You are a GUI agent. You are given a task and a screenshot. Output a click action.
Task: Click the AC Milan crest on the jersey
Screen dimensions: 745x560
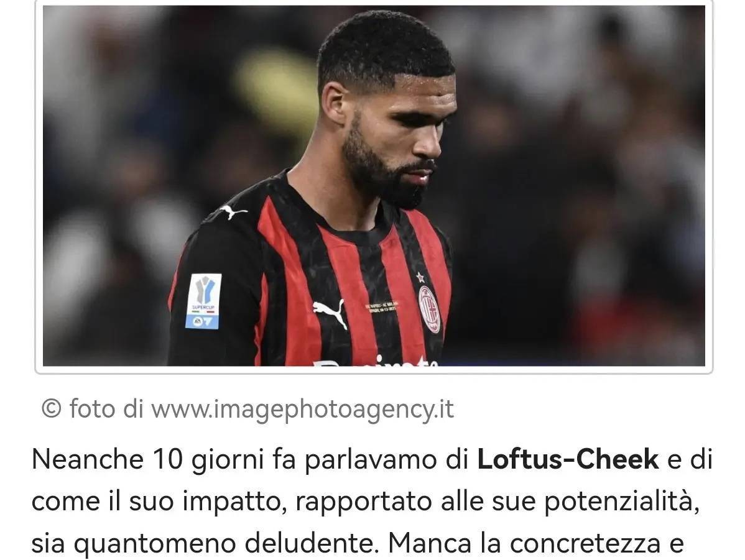point(429,309)
